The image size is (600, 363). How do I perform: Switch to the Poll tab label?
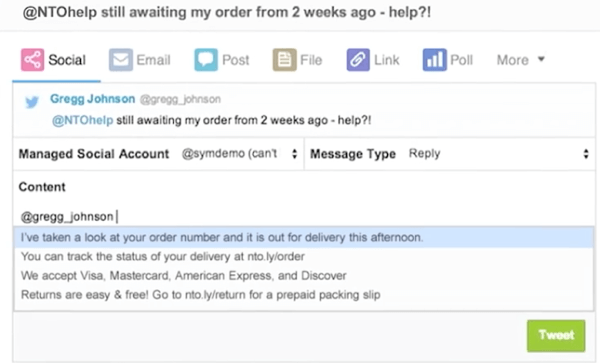461,60
